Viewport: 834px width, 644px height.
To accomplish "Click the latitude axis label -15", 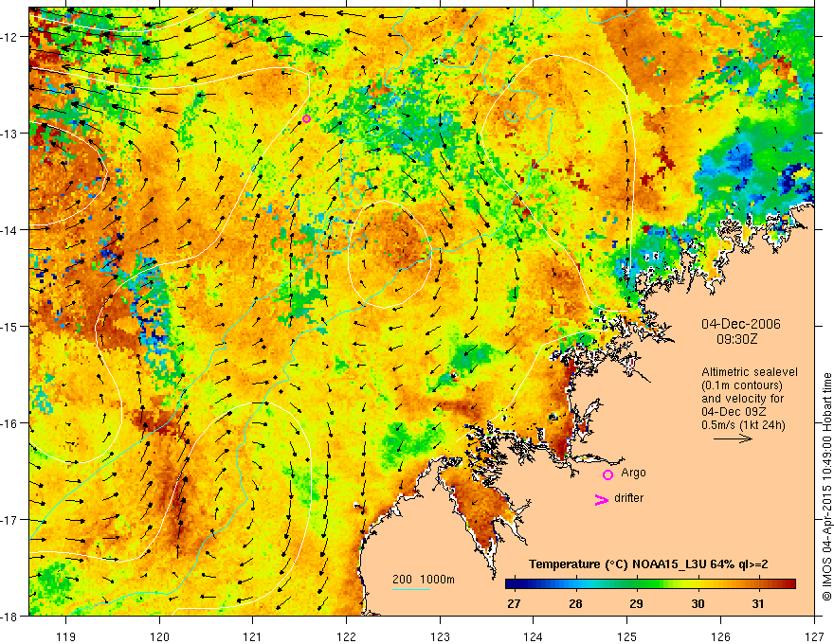I will pos(10,326).
